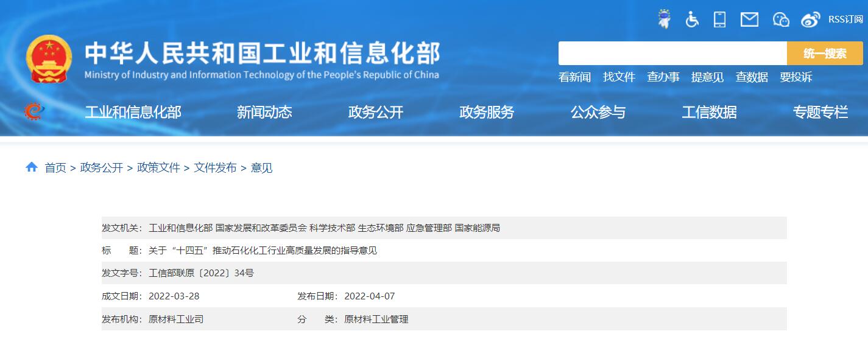Click the 找文件 quick link

[619, 77]
